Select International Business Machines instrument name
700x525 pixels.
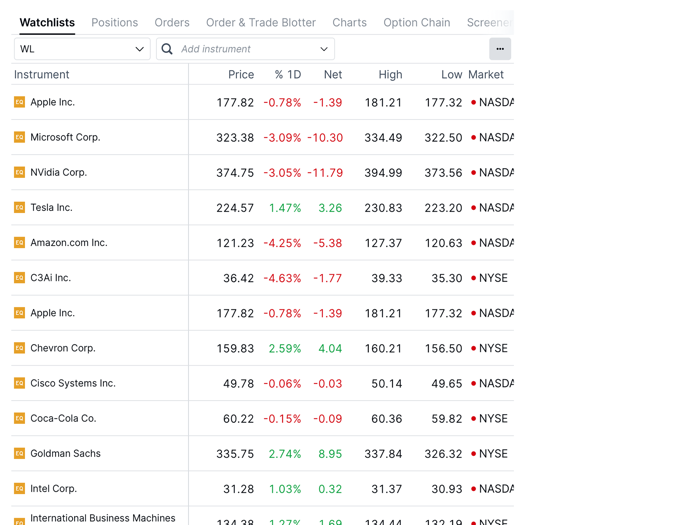(x=103, y=518)
